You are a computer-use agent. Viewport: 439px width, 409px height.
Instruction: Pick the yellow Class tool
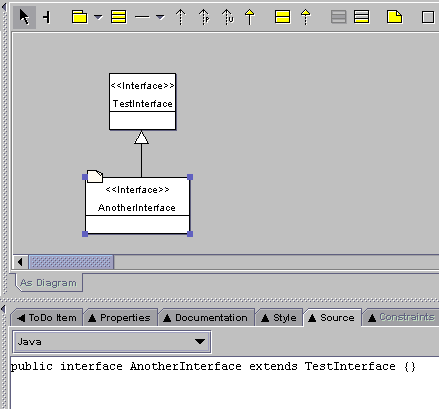tap(119, 17)
